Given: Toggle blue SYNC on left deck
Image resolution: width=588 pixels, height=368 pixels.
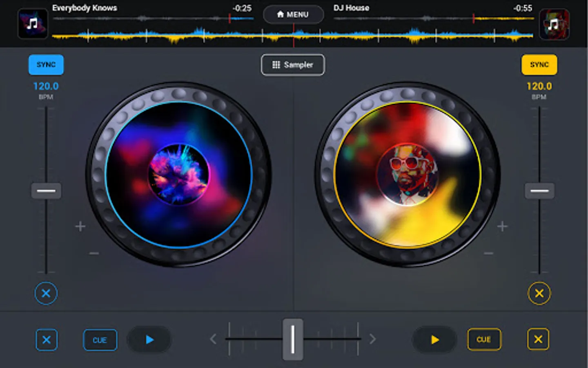Looking at the screenshot, I should point(46,65).
